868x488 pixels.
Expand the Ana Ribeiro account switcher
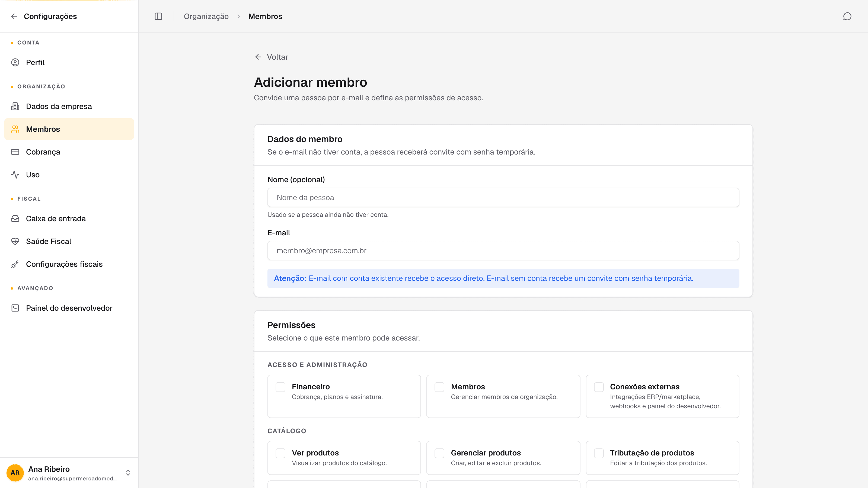(x=128, y=473)
